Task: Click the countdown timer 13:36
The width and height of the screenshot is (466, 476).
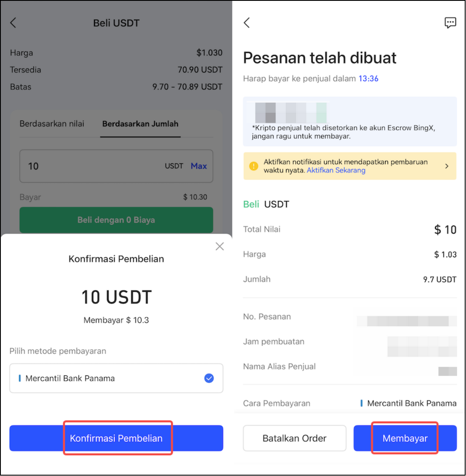Action: pos(368,79)
